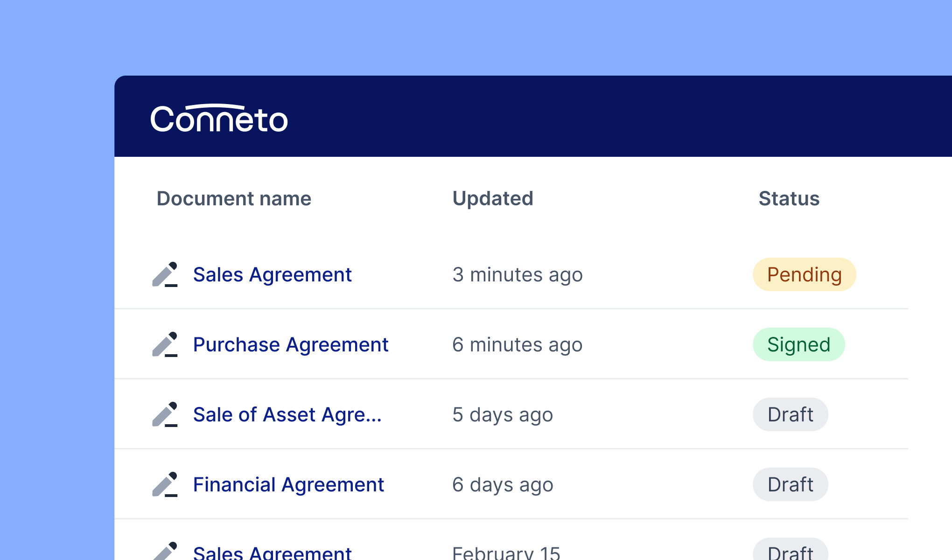Click the edit icon next to Sale of Asset Agre...
The height and width of the screenshot is (560, 952).
165,414
